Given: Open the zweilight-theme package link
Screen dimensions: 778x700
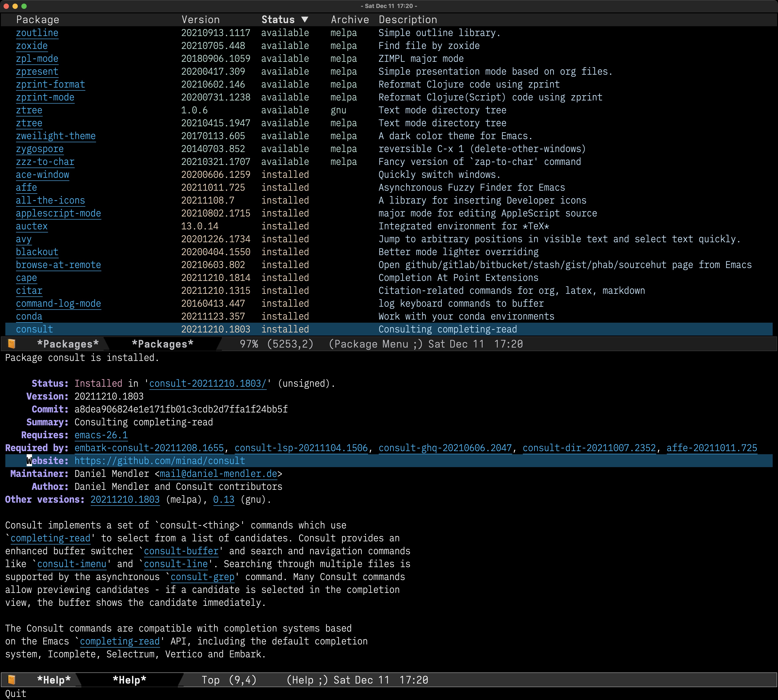Looking at the screenshot, I should [56, 136].
